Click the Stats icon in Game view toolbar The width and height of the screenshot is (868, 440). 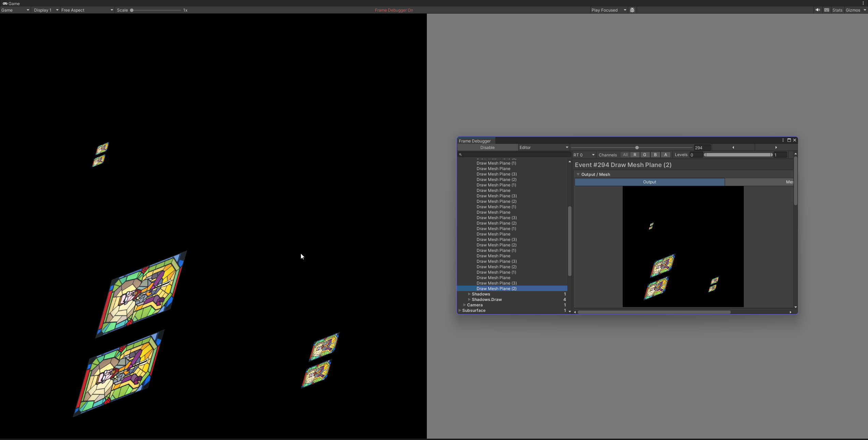point(838,10)
